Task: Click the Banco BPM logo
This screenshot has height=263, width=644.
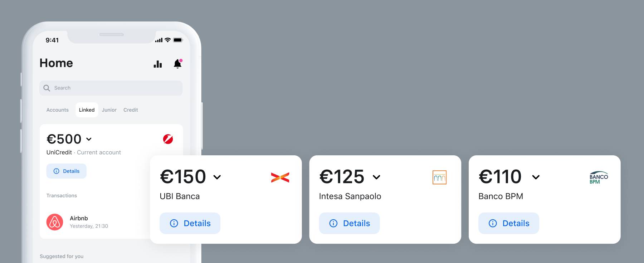Action: pyautogui.click(x=599, y=177)
